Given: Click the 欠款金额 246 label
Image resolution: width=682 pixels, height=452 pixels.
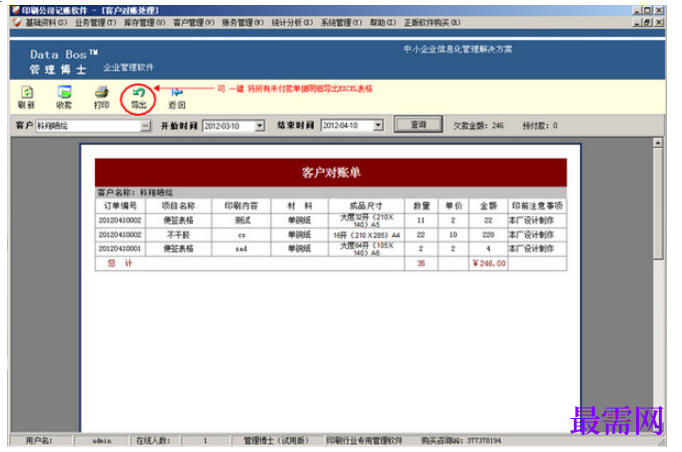Looking at the screenshot, I should click(478, 126).
